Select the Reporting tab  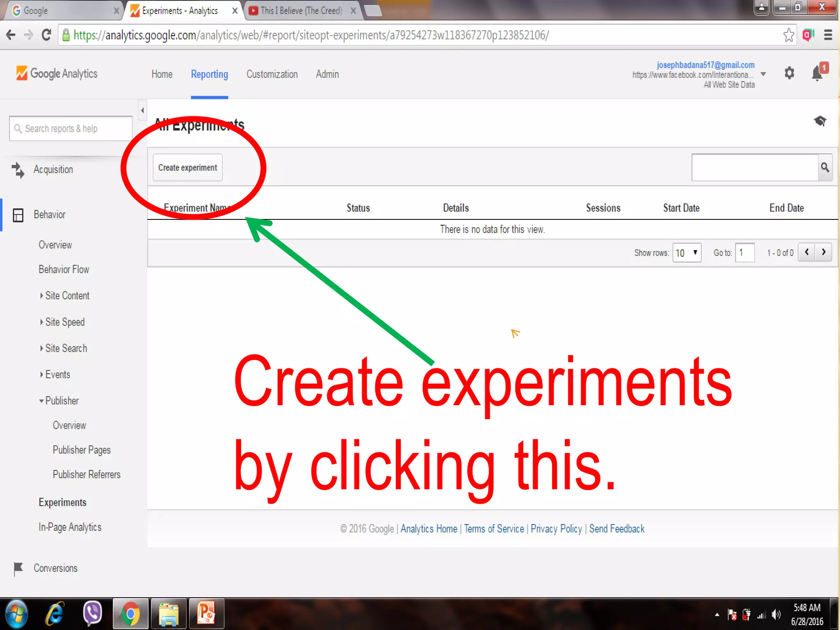point(209,74)
